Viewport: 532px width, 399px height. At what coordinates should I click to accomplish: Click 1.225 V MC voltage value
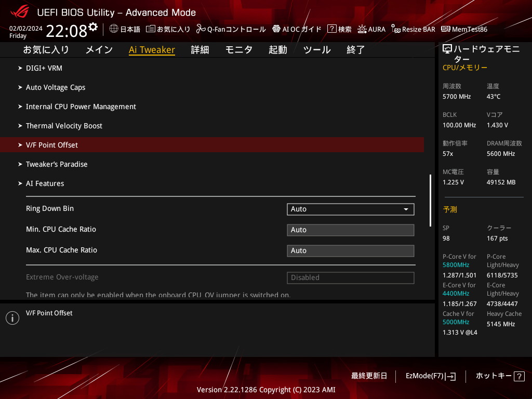(453, 182)
